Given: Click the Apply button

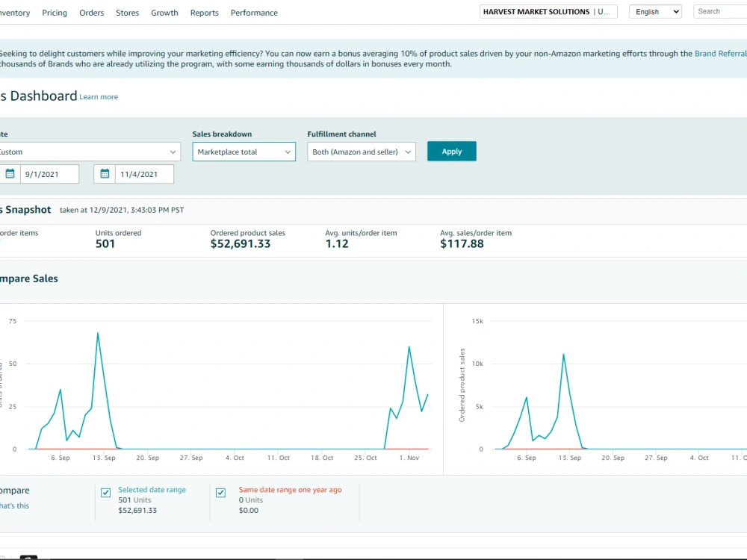Looking at the screenshot, I should (x=452, y=151).
